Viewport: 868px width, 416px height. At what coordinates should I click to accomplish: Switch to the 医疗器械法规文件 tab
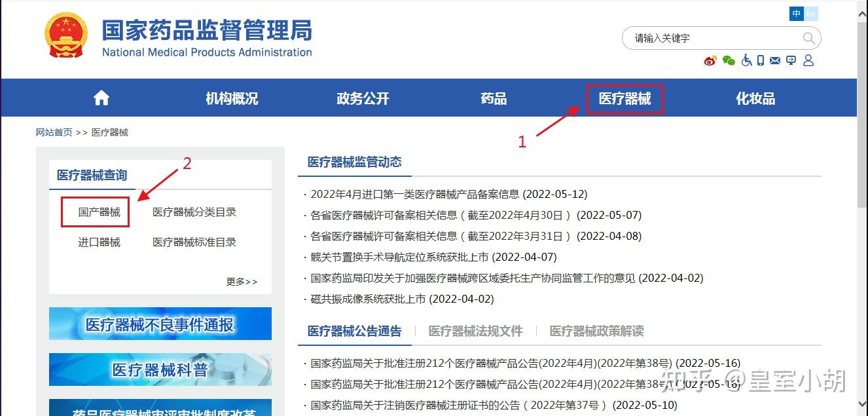(476, 331)
